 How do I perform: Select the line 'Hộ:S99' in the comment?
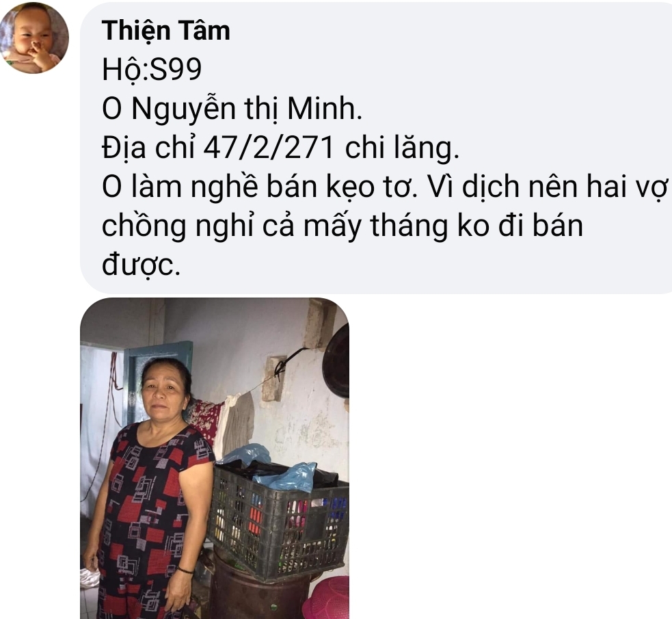152,69
